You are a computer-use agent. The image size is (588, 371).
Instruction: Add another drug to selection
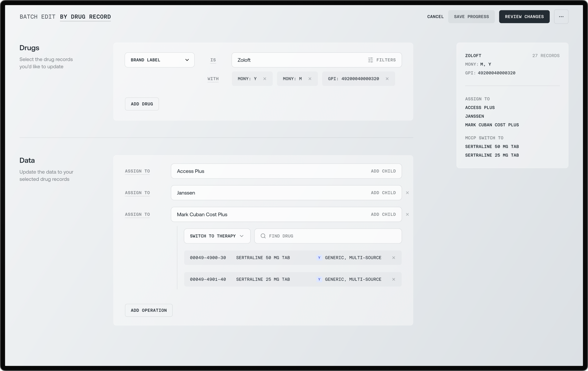click(142, 104)
